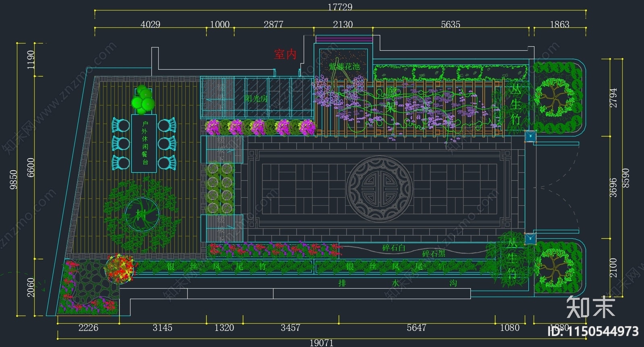Select the circular Shou medallion paving pattern
644x347 pixels.
pyautogui.click(x=380, y=188)
